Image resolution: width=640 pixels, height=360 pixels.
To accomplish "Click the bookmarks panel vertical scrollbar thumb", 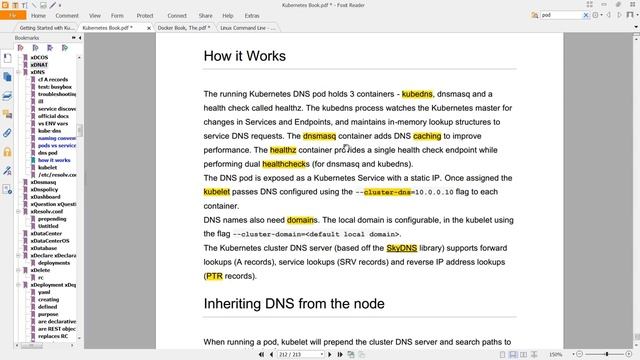I will click(x=80, y=131).
